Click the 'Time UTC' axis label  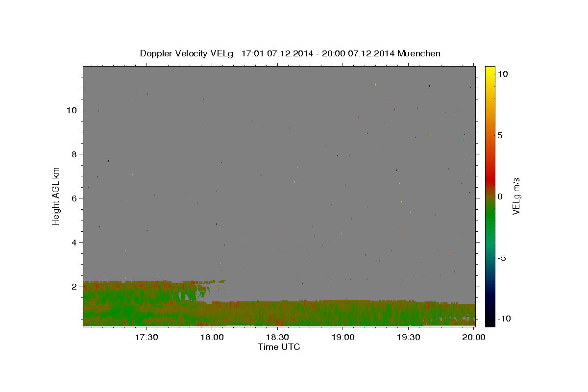coord(279,347)
